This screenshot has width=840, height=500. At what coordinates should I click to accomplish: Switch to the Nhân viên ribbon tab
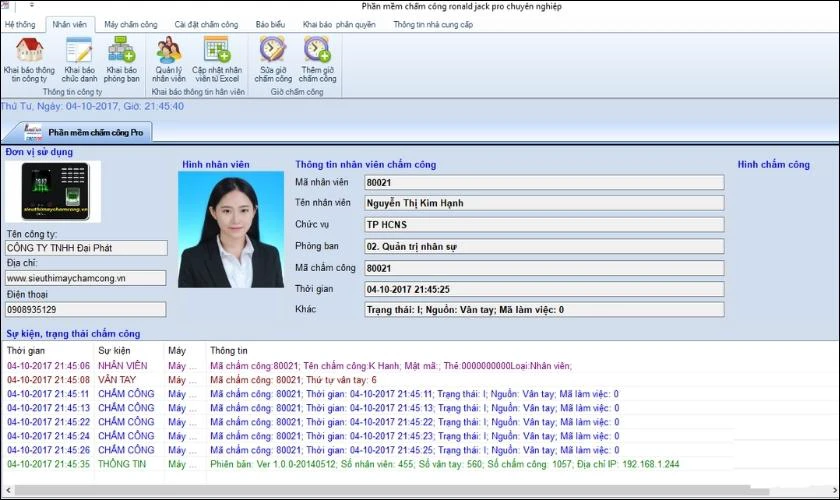[x=70, y=25]
